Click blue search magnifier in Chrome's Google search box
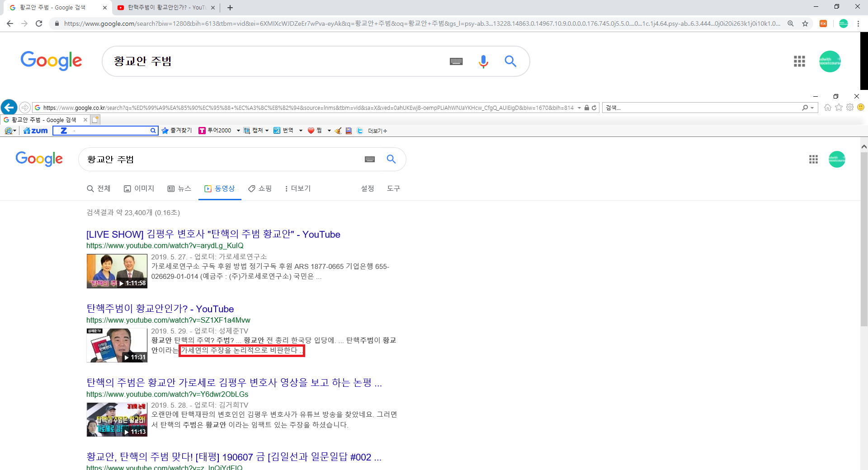 point(510,61)
